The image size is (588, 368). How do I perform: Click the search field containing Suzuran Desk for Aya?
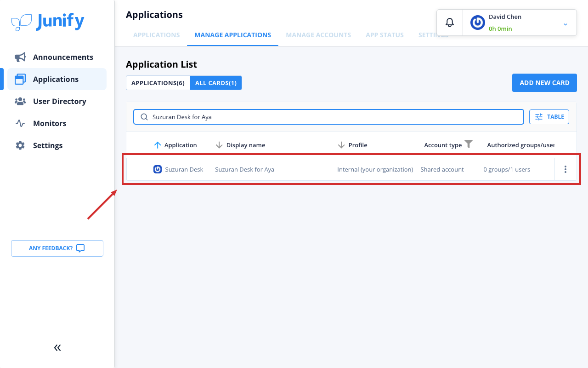point(328,117)
